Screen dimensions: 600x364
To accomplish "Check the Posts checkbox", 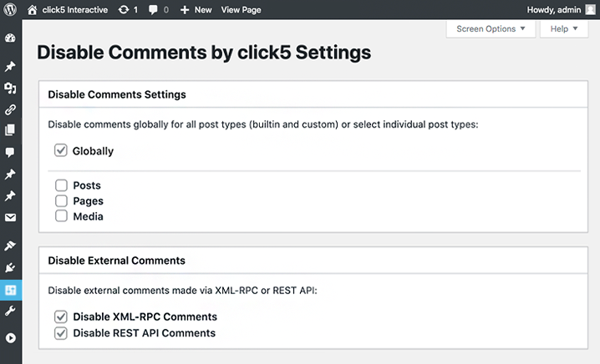I will pyautogui.click(x=61, y=185).
